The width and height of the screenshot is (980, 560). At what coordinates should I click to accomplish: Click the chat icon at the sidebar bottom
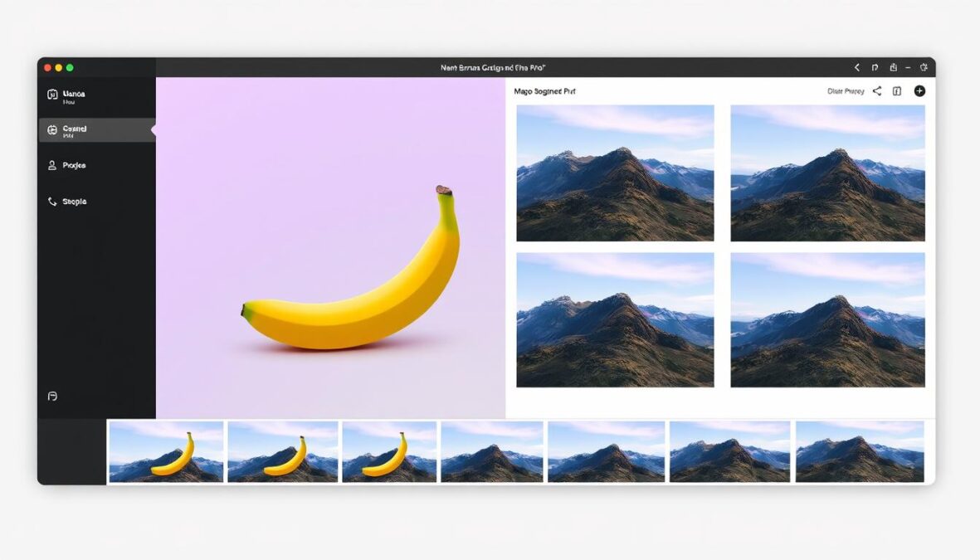pos(51,396)
